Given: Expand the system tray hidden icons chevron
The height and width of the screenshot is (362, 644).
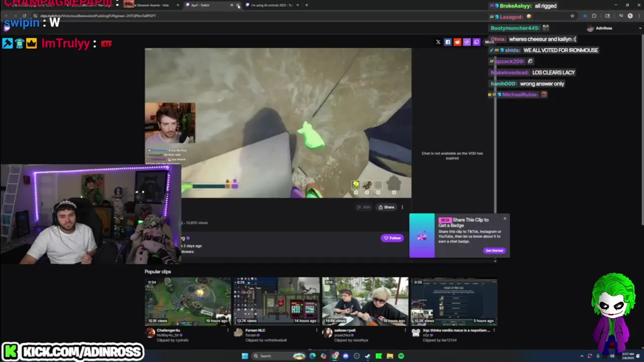Looking at the screenshot, I should (582, 356).
